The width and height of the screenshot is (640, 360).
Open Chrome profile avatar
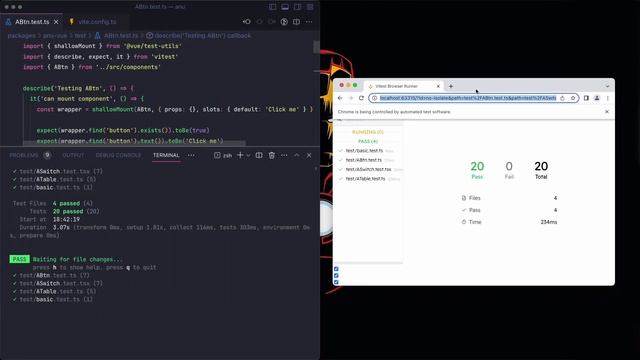[597, 98]
